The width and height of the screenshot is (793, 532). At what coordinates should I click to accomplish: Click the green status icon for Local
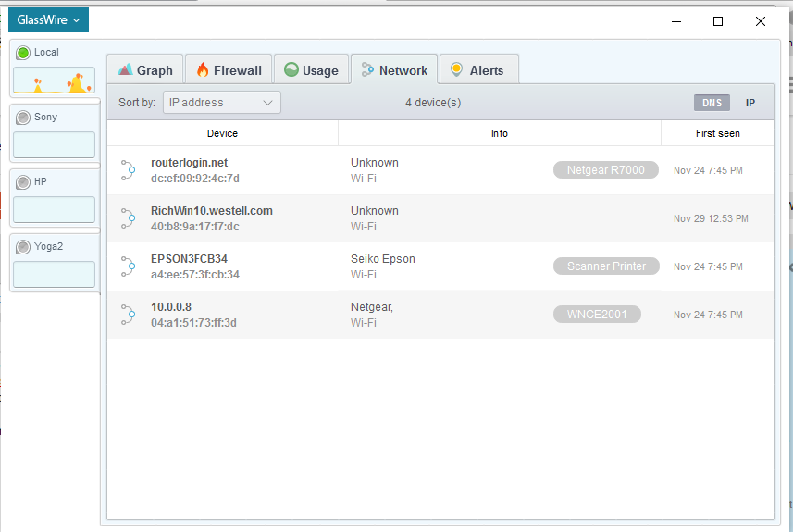23,53
